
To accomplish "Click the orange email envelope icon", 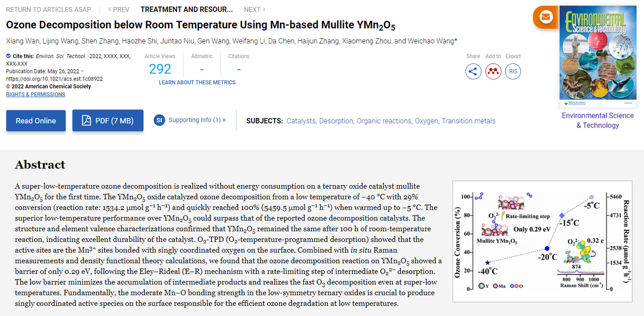I will click(x=546, y=17).
